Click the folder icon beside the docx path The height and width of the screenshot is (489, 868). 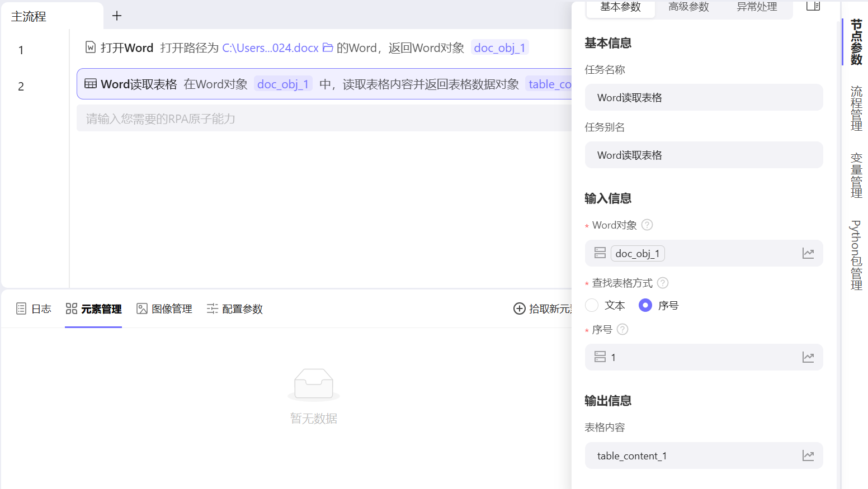(328, 48)
